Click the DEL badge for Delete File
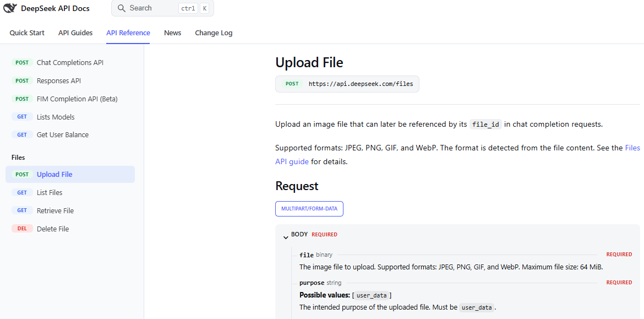 coord(22,229)
